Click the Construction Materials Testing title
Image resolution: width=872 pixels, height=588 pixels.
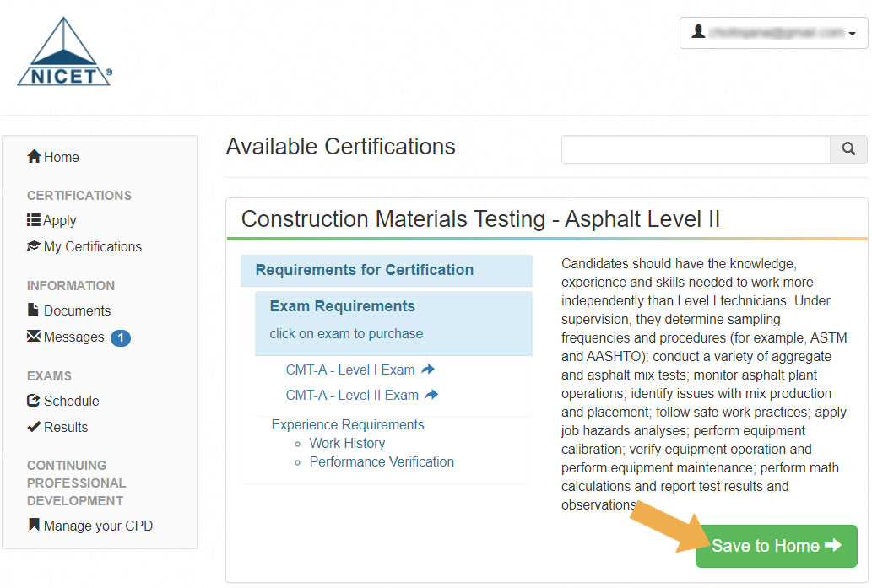pos(480,219)
